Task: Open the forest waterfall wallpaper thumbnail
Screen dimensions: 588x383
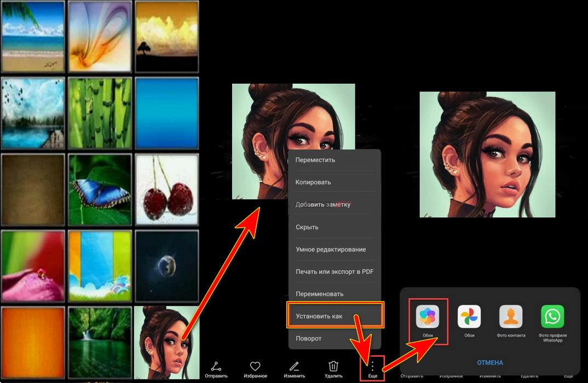Action: (100, 343)
